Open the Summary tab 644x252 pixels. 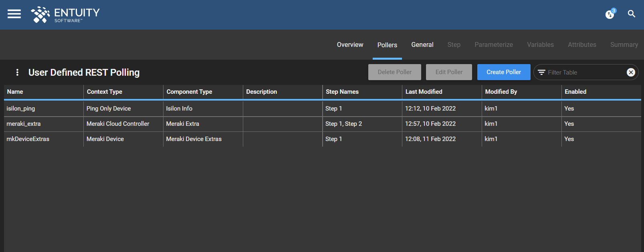(x=624, y=45)
